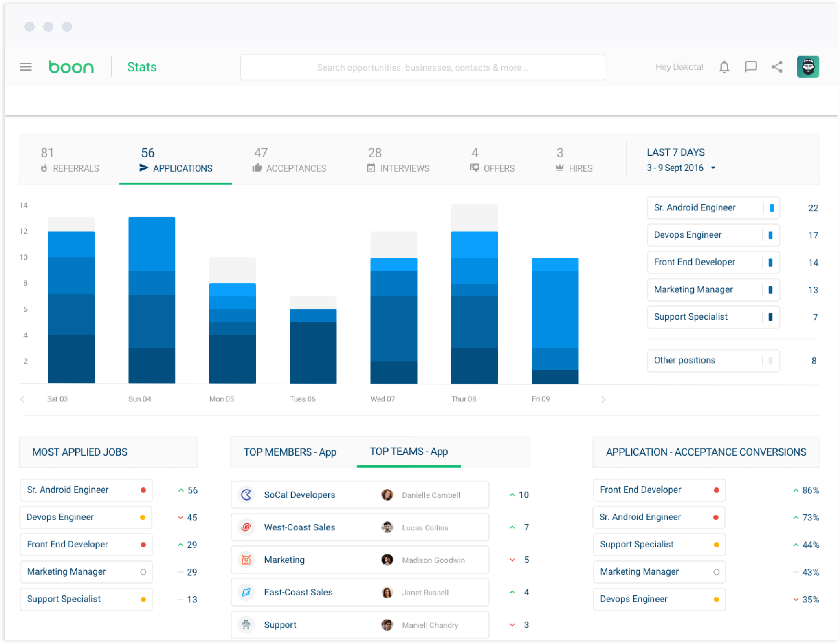Open the date range dropdown for Last 7 Days
Viewport: 840px width, 644px height.
713,168
